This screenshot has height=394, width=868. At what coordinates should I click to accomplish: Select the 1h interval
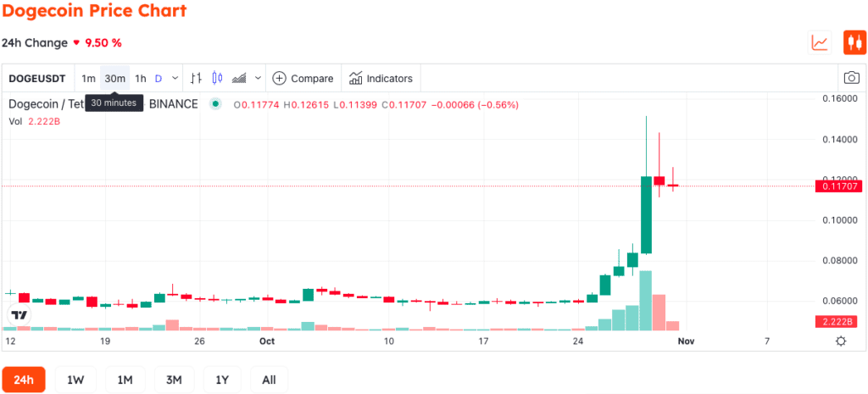coord(141,78)
